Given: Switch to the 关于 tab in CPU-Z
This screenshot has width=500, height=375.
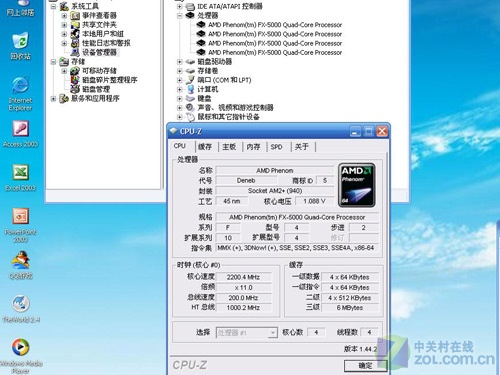Looking at the screenshot, I should pos(302,147).
